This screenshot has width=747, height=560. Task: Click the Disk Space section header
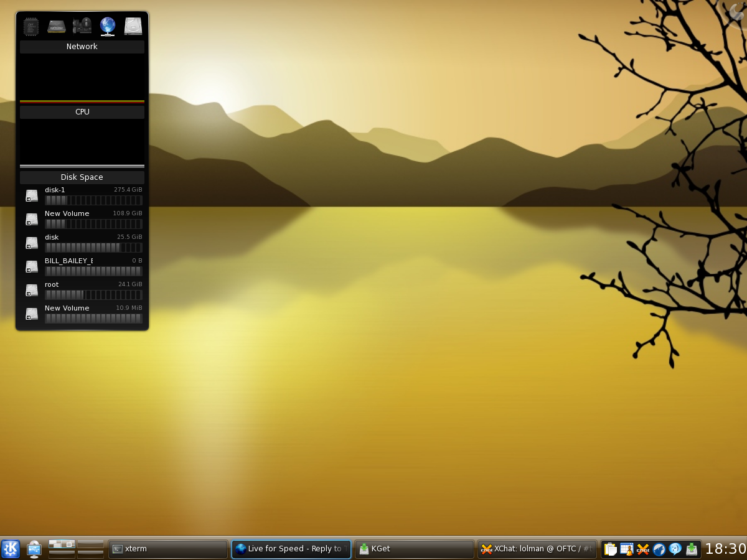(x=82, y=177)
